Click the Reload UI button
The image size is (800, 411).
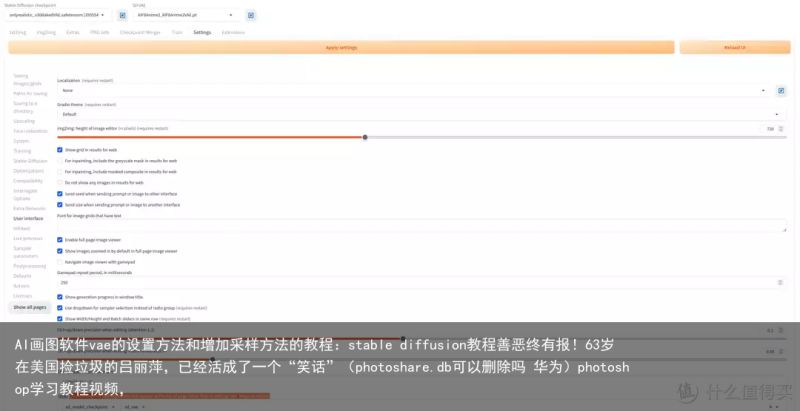pyautogui.click(x=735, y=47)
